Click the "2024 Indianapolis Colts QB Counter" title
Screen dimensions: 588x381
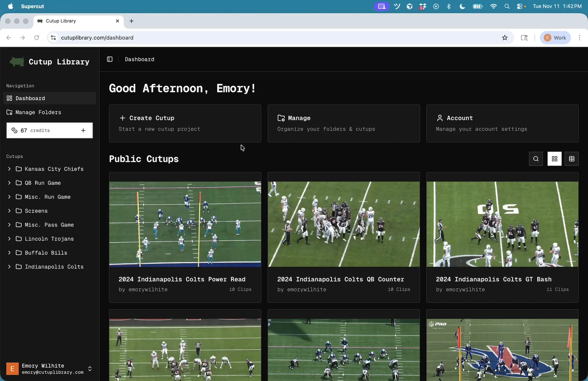click(341, 279)
